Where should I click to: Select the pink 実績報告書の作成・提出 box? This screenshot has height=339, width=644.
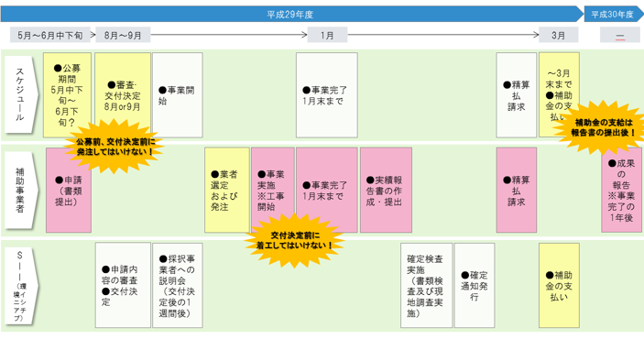tap(386, 191)
